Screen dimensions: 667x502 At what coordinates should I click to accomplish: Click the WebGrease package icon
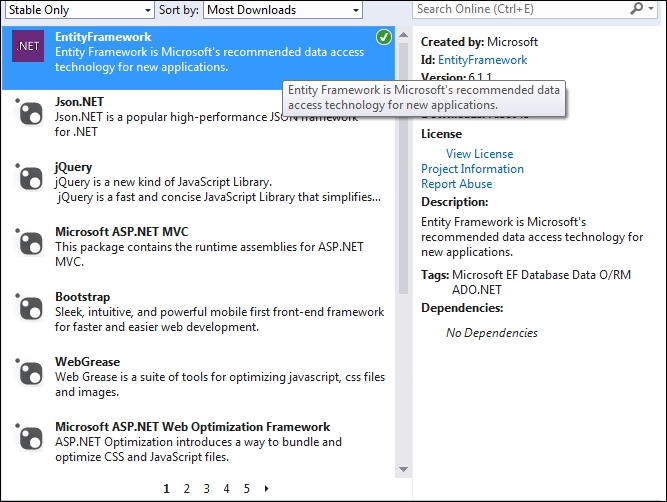pos(30,372)
